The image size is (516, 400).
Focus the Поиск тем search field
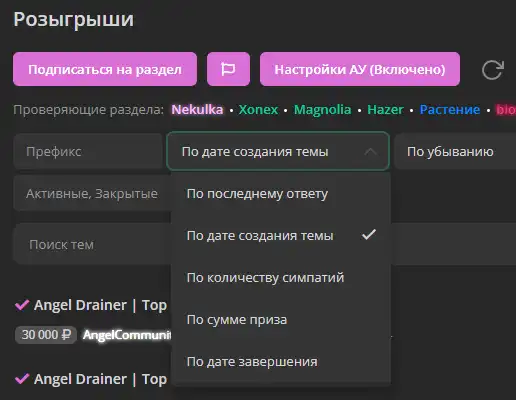coord(92,244)
